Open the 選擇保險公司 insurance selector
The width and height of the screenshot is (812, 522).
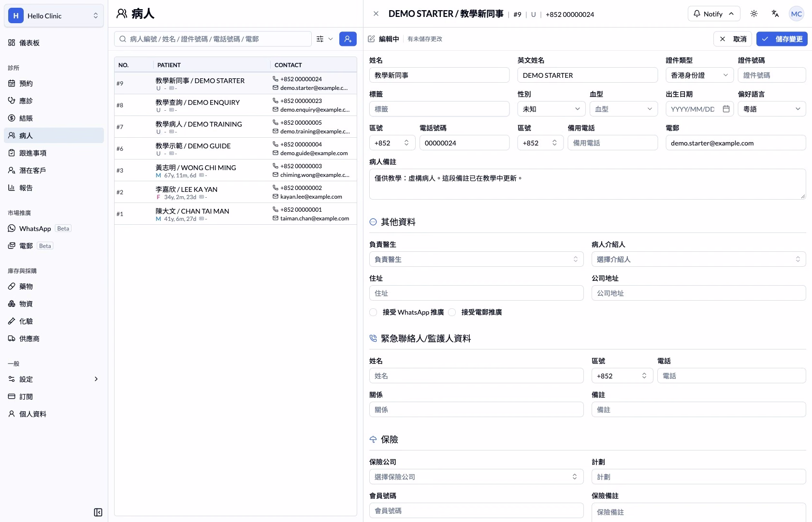477,477
